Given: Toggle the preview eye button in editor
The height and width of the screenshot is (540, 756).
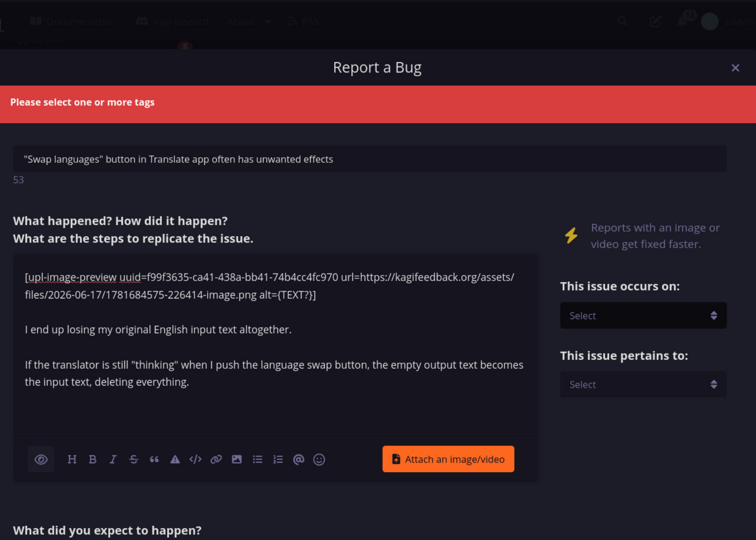Looking at the screenshot, I should coord(41,459).
